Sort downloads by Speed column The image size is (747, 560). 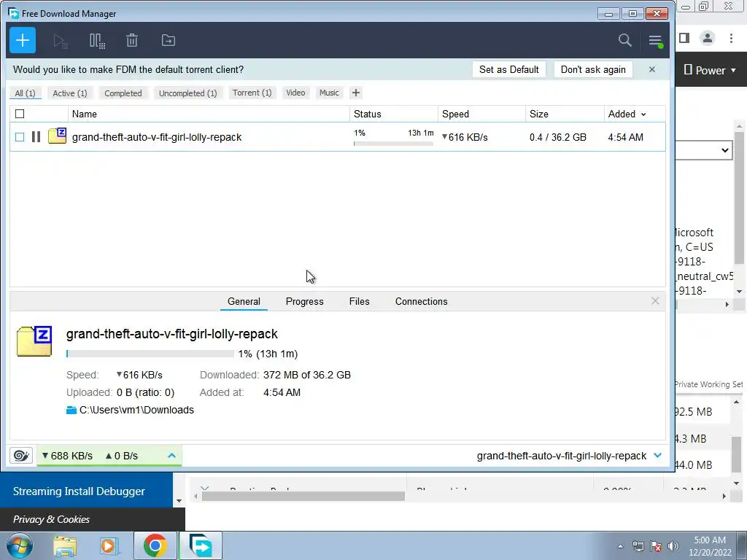pyautogui.click(x=481, y=114)
